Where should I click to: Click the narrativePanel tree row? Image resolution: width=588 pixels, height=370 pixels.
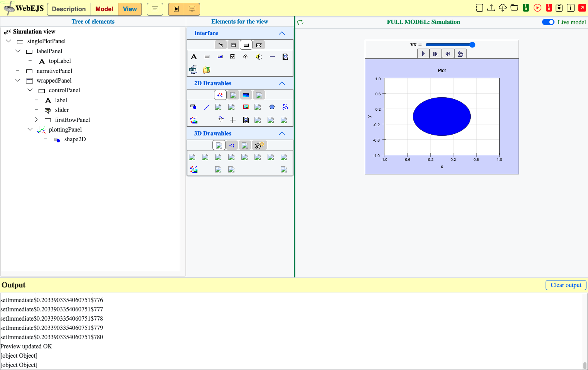point(54,71)
